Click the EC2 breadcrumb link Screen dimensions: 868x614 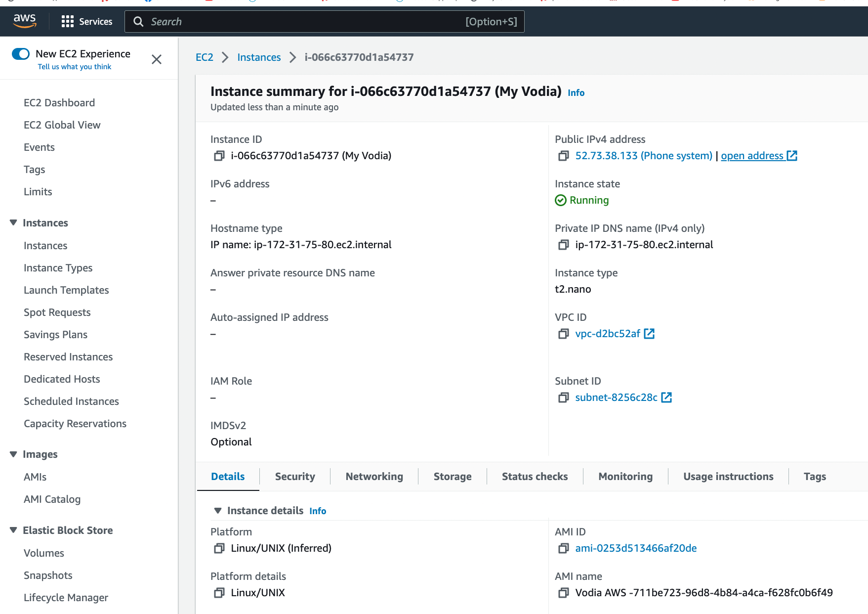205,57
